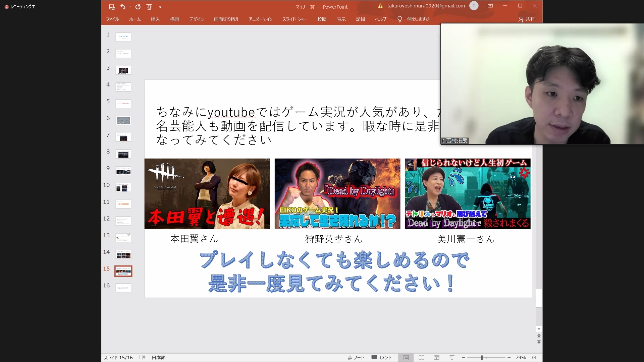
Task: Click the zoom slider handle
Action: coord(482,358)
